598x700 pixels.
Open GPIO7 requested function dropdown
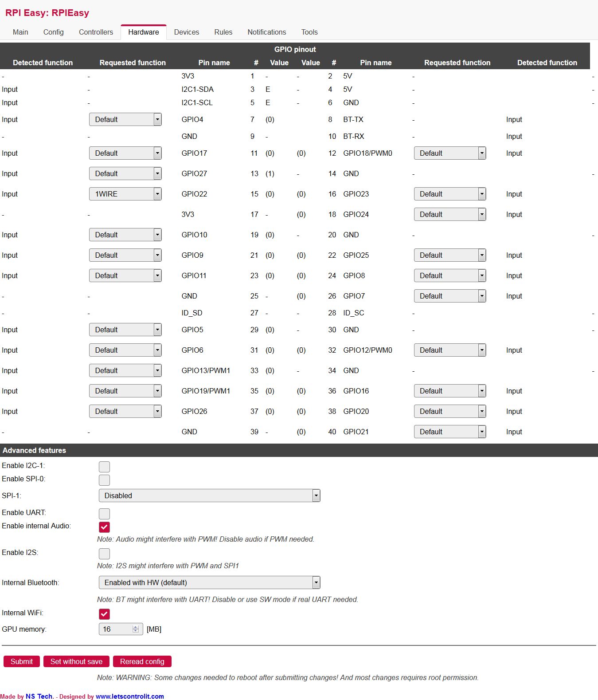click(450, 296)
